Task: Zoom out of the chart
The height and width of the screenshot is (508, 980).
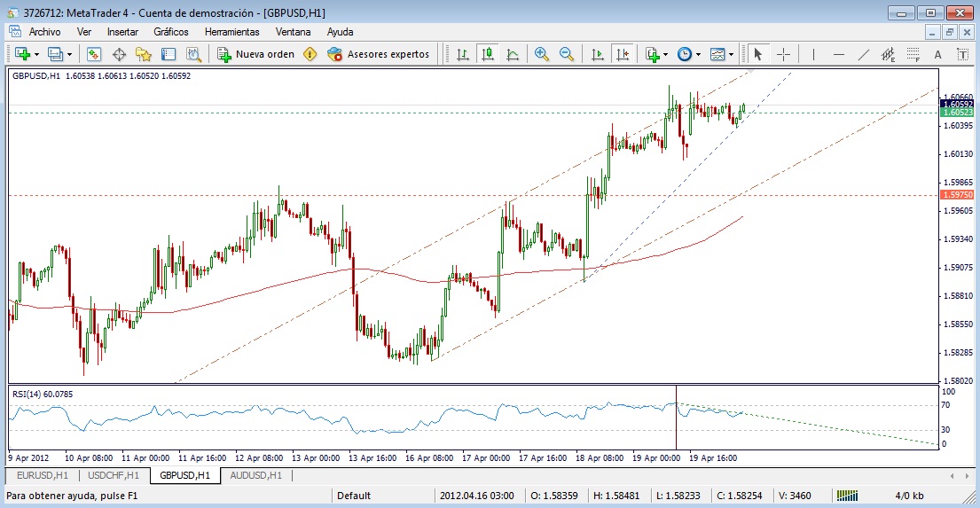Action: [x=567, y=54]
